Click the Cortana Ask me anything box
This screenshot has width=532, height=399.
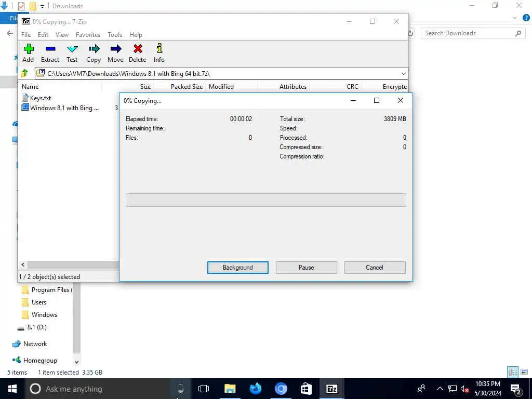pos(97,389)
